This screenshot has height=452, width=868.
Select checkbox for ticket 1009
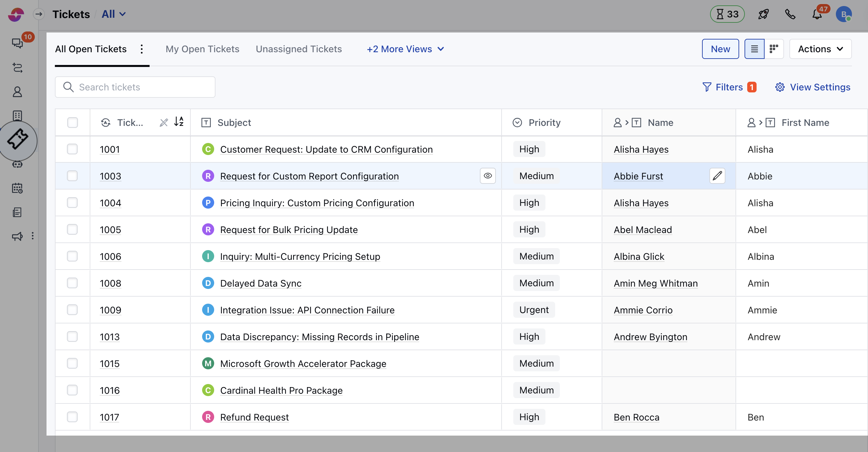tap(72, 309)
